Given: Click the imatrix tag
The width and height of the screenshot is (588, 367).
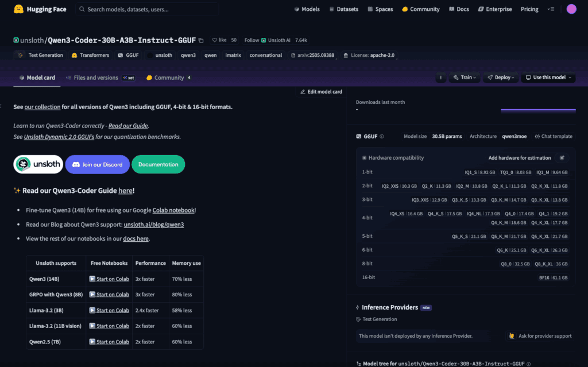Looking at the screenshot, I should tap(233, 55).
